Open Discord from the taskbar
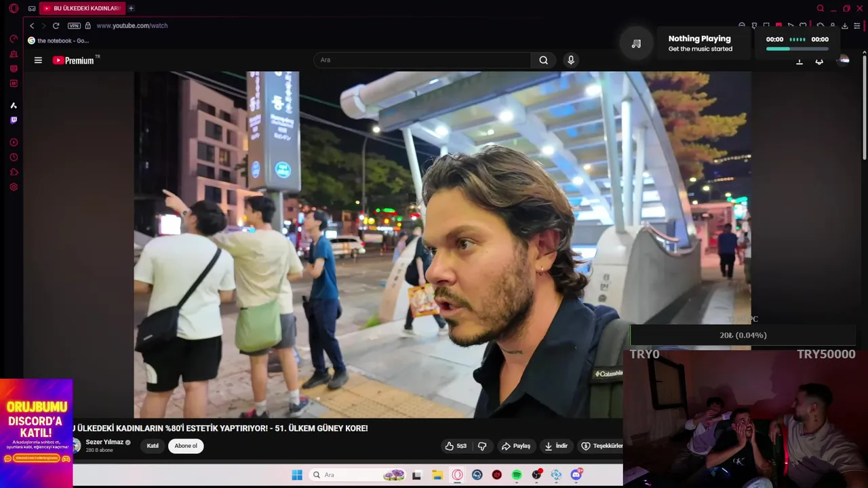 click(576, 475)
